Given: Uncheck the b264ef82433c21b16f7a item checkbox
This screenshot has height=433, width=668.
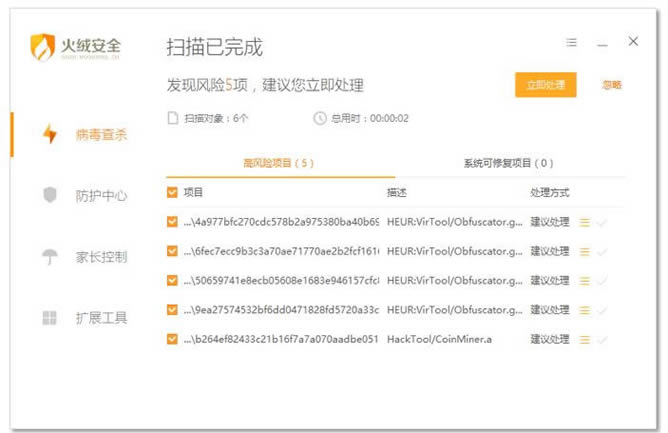Looking at the screenshot, I should pos(172,340).
